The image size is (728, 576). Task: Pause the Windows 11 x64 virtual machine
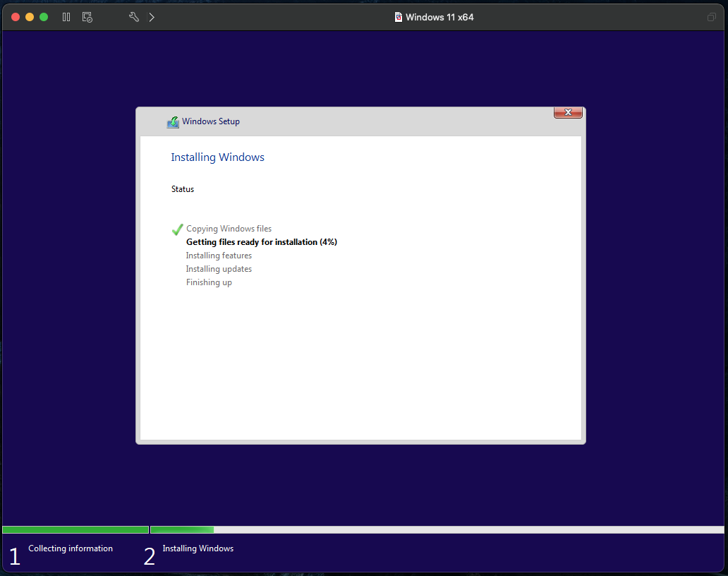coord(66,17)
